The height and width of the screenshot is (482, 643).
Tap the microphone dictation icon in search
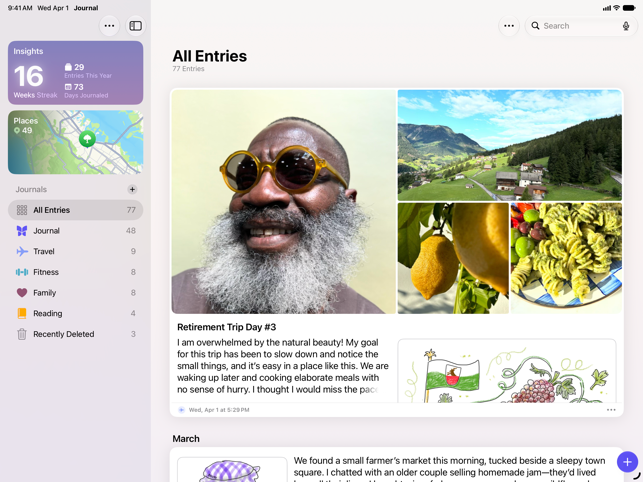pyautogui.click(x=626, y=26)
